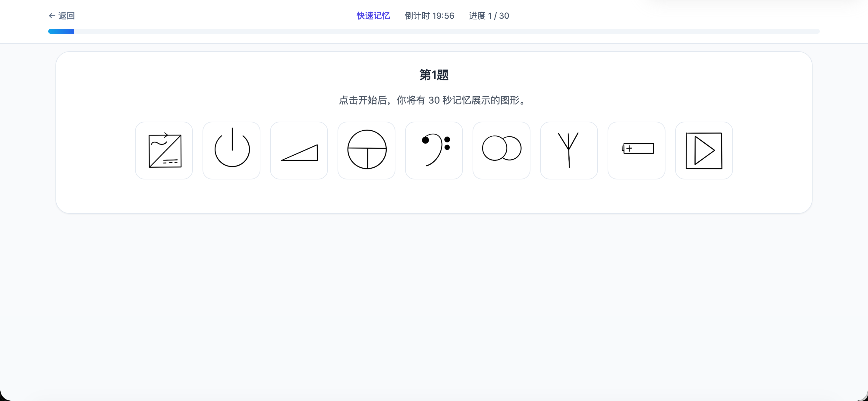Image resolution: width=868 pixels, height=401 pixels.
Task: Click the bass clef symbol card
Action: [x=434, y=150]
